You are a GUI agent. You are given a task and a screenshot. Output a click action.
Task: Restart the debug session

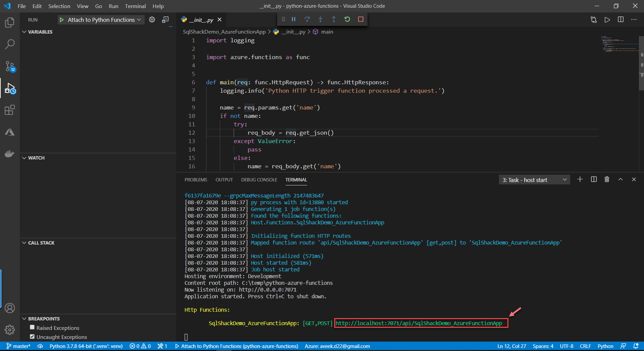(347, 19)
